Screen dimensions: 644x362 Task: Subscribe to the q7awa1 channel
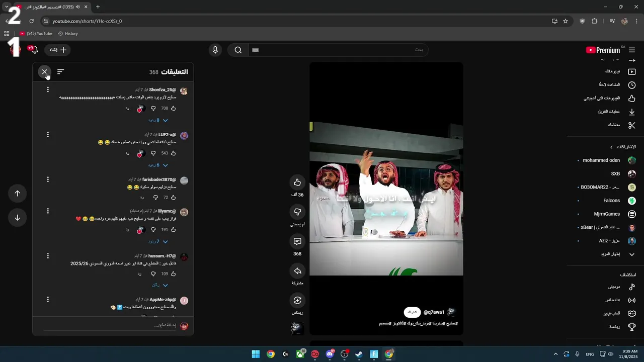pyautogui.click(x=412, y=312)
